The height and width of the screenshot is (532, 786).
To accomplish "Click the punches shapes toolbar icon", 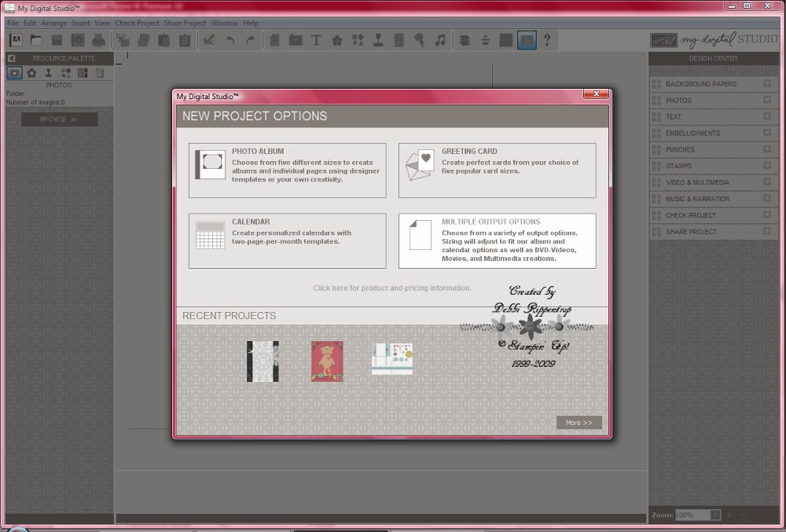I will 358,40.
